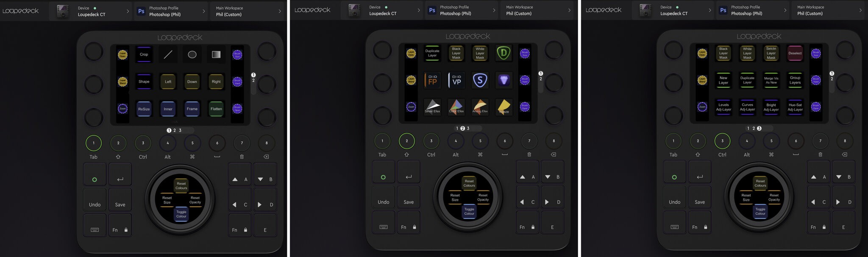Select the Ellipse shape icon
Image resolution: width=868 pixels, height=257 pixels.
192,54
